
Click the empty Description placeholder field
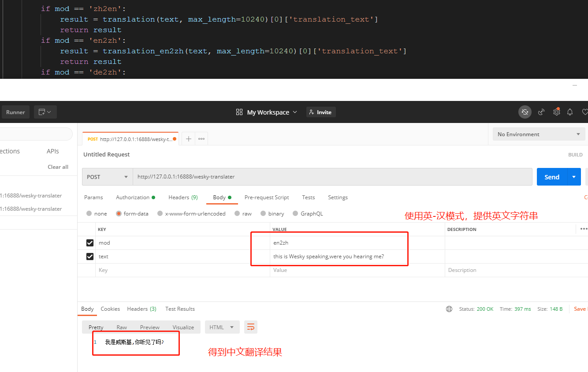click(x=516, y=270)
